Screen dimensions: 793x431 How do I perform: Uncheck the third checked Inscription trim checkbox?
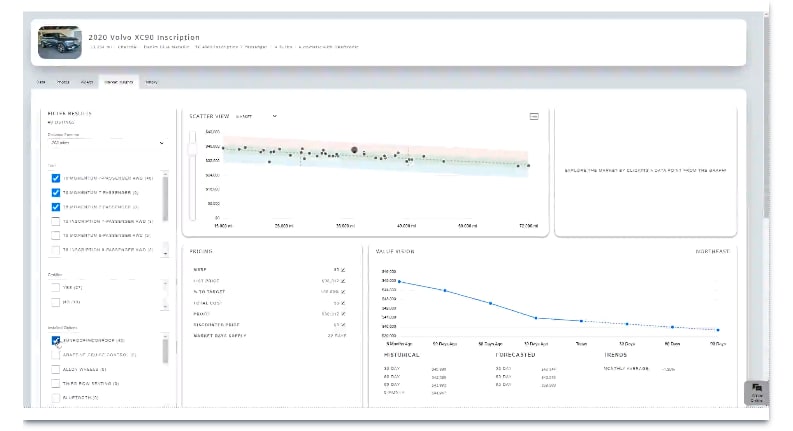coord(56,207)
